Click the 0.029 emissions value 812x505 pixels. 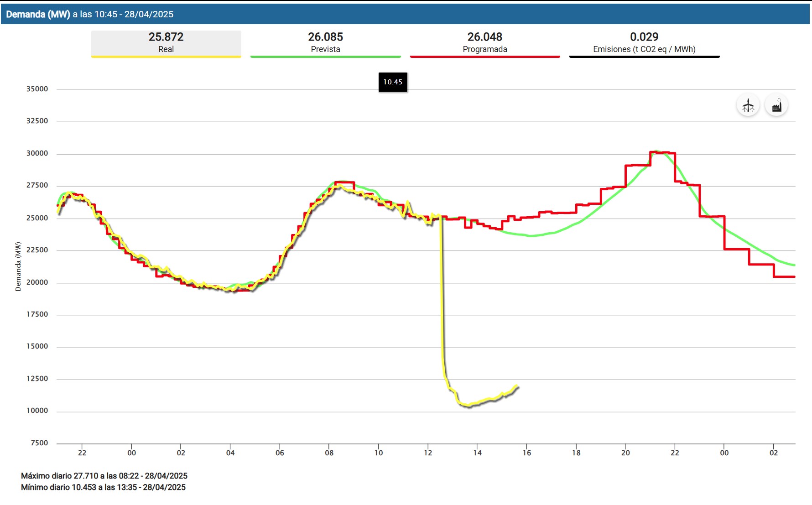point(644,36)
